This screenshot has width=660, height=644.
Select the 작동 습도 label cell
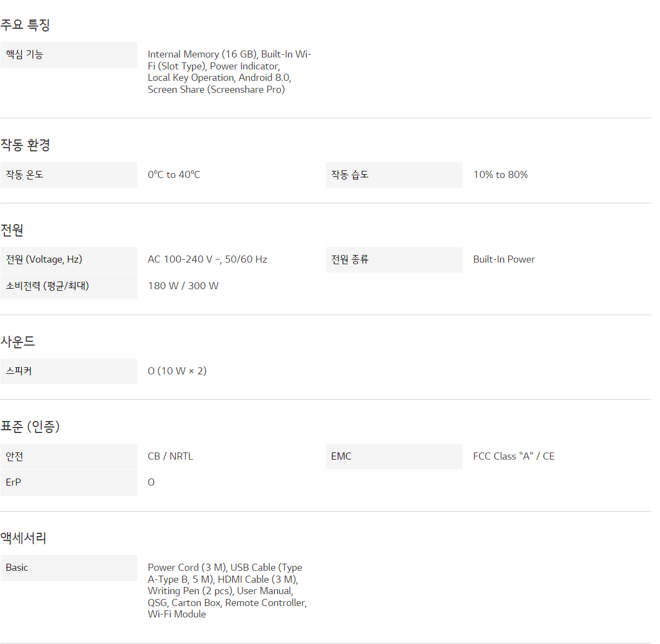pyautogui.click(x=394, y=175)
